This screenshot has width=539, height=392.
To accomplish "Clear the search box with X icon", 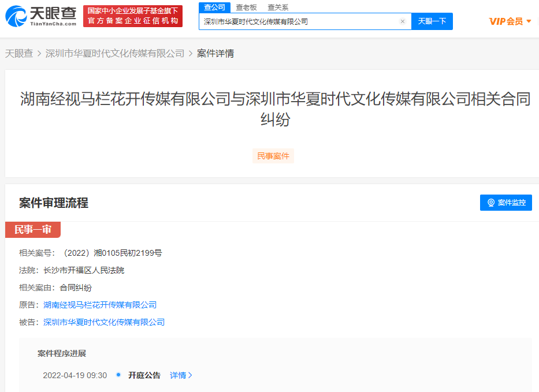I will (403, 21).
